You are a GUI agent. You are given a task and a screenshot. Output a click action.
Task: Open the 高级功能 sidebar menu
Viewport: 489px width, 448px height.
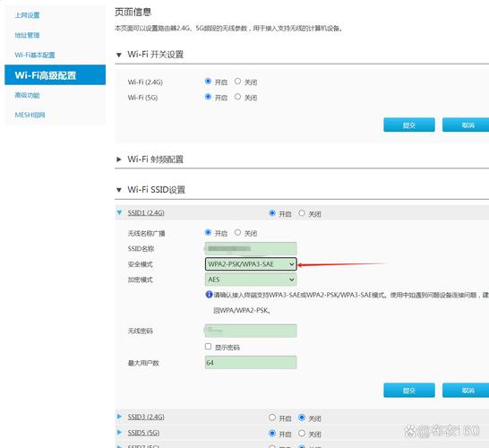(27, 95)
